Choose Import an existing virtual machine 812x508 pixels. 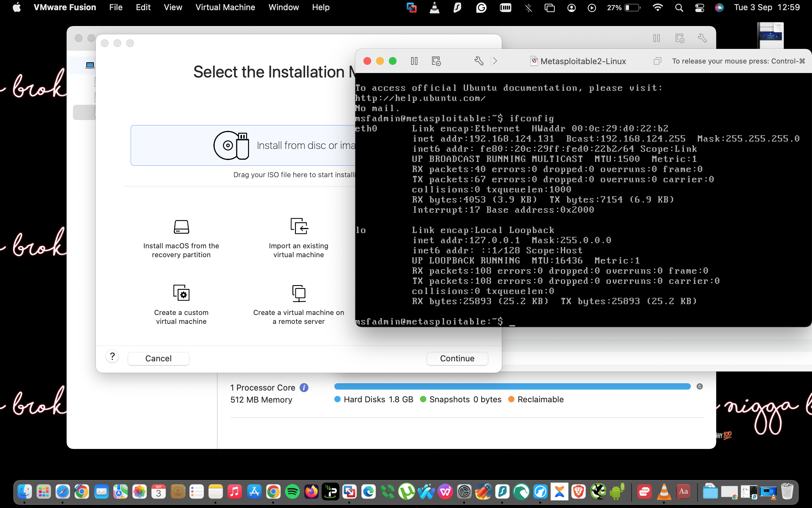(x=298, y=238)
